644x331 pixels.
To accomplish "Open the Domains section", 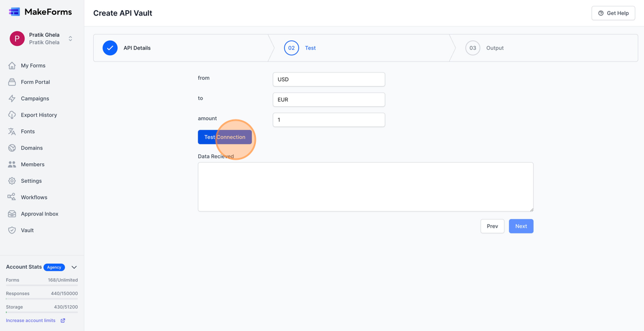I will (29, 148).
